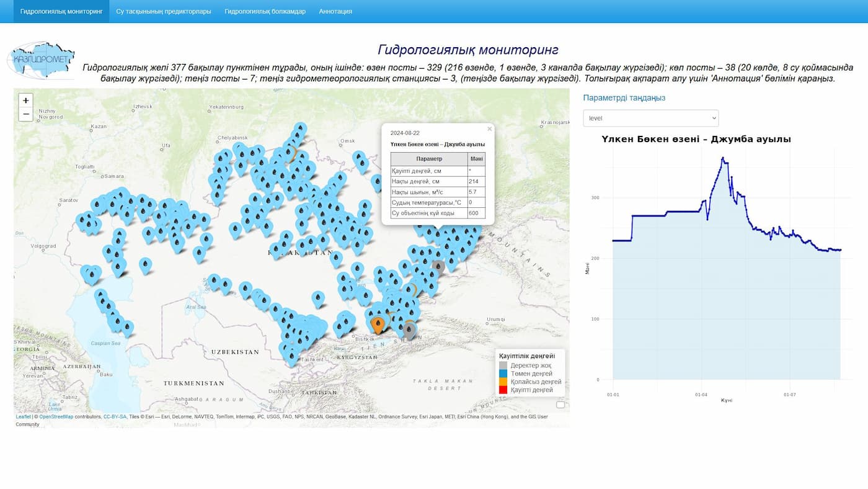Click the blue Төмен деңгей legend swatch
Image resolution: width=868 pixels, height=489 pixels.
click(503, 374)
